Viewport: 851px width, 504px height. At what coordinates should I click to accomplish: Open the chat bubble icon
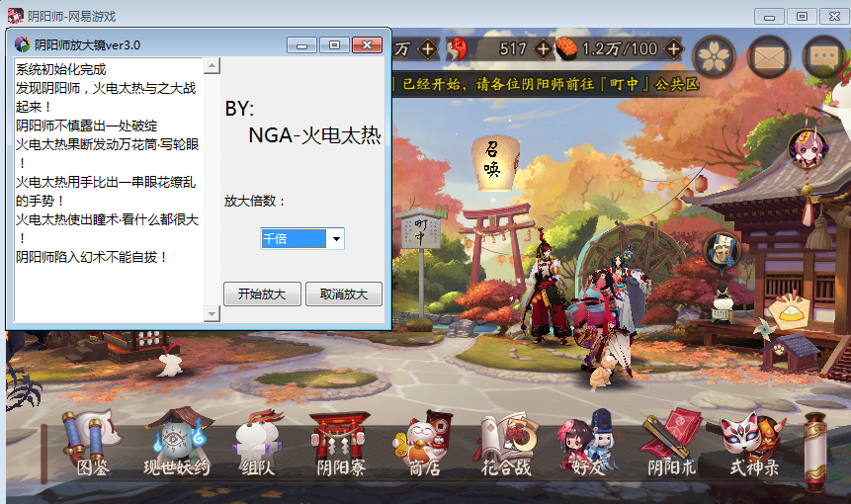823,56
